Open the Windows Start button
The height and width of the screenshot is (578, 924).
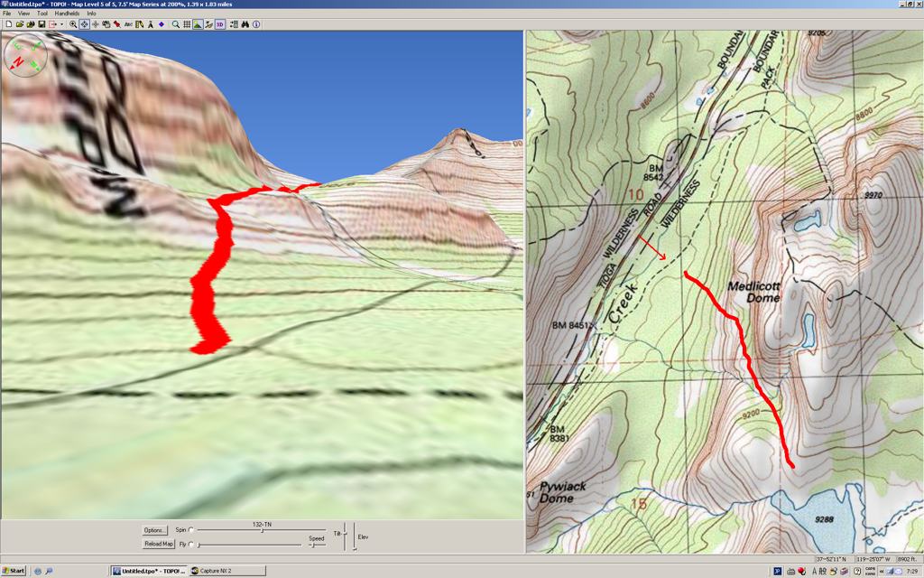[x=14, y=571]
